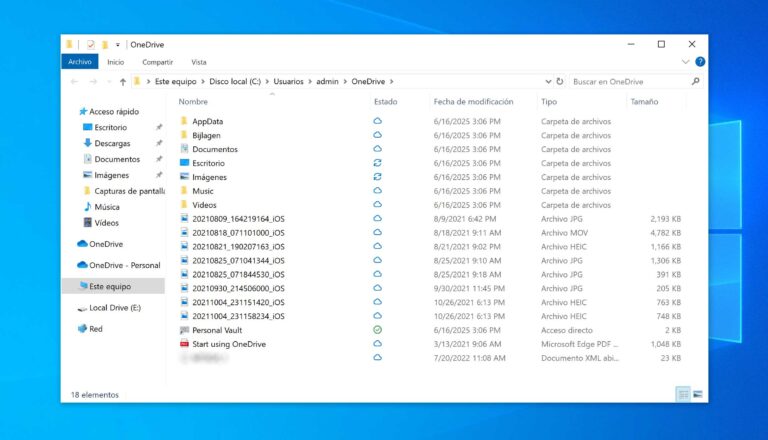Viewport: 768px width, 440px height.
Task: Select the Vídeos item in navigation pane
Action: click(x=101, y=222)
